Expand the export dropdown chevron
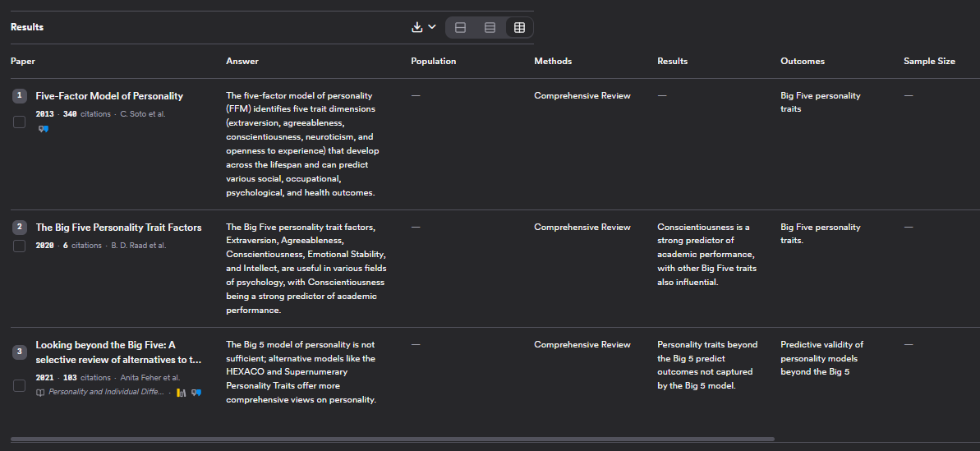 coord(432,27)
